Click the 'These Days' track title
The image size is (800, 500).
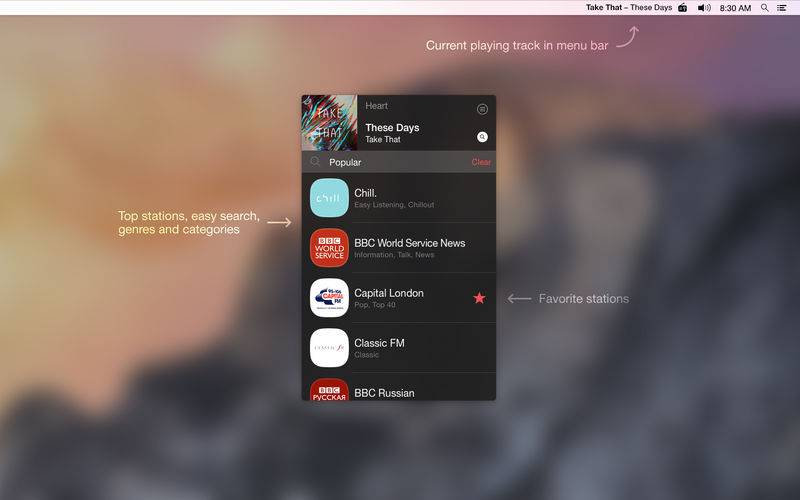[392, 128]
